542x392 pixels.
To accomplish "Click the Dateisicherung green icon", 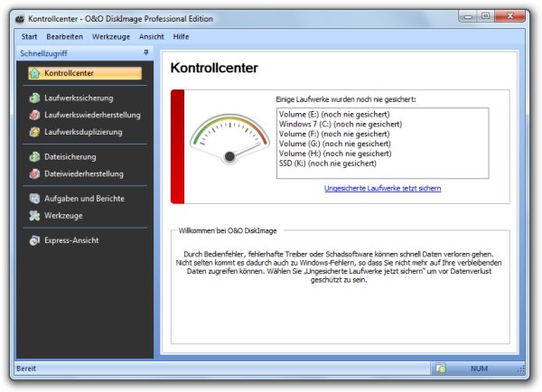I will click(34, 157).
